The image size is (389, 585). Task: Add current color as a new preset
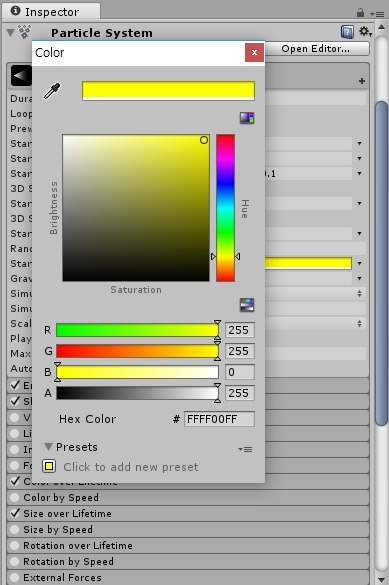pyautogui.click(x=49, y=466)
